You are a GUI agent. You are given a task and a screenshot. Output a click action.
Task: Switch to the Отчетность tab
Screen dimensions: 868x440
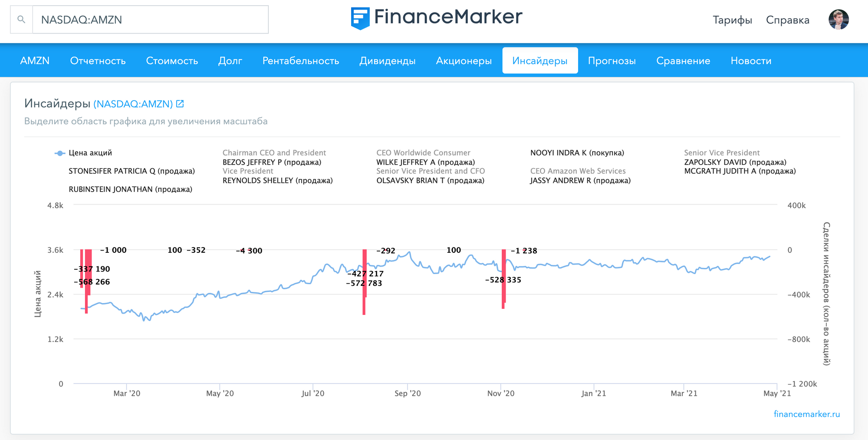coord(98,60)
